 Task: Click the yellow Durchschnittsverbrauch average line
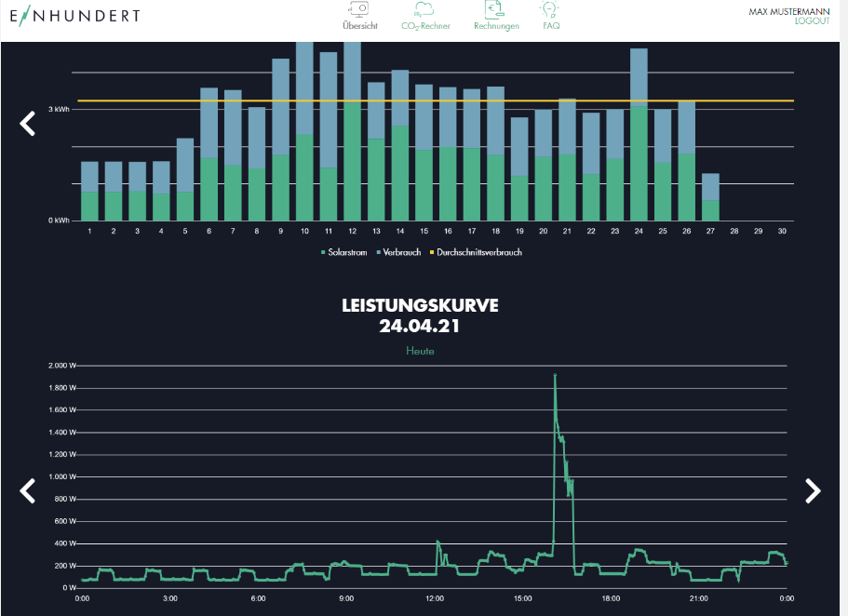(x=436, y=100)
